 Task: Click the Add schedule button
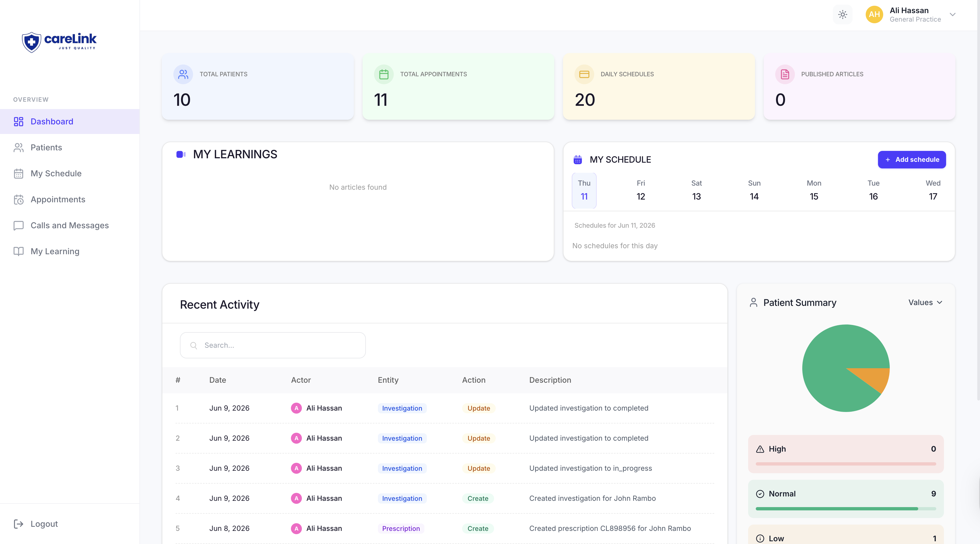coord(912,160)
